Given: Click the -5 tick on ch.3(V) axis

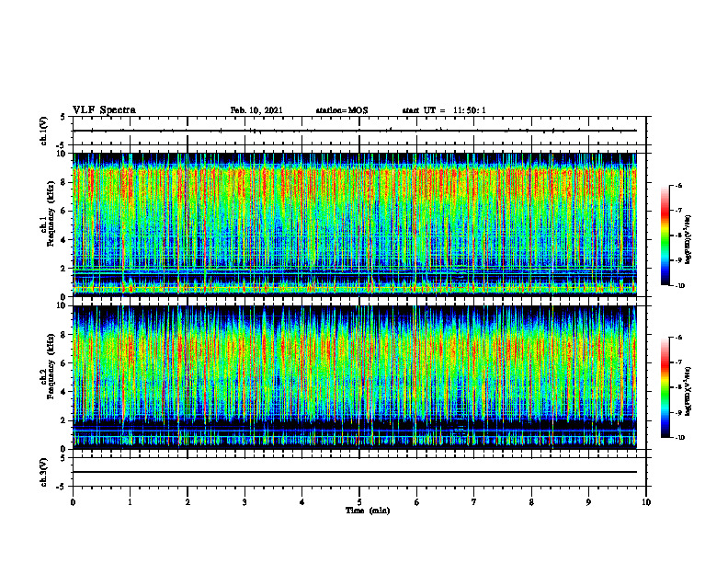Looking at the screenshot, I should click(x=62, y=487).
